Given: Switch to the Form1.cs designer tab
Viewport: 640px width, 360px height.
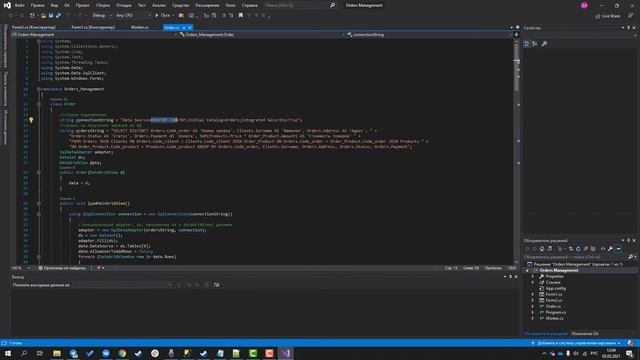Looking at the screenshot, I should [x=93, y=27].
